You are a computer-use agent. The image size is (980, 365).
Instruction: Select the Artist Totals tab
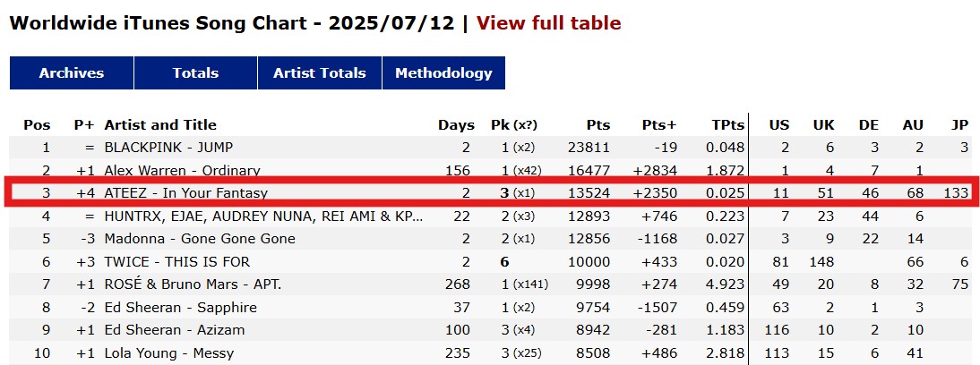(320, 73)
